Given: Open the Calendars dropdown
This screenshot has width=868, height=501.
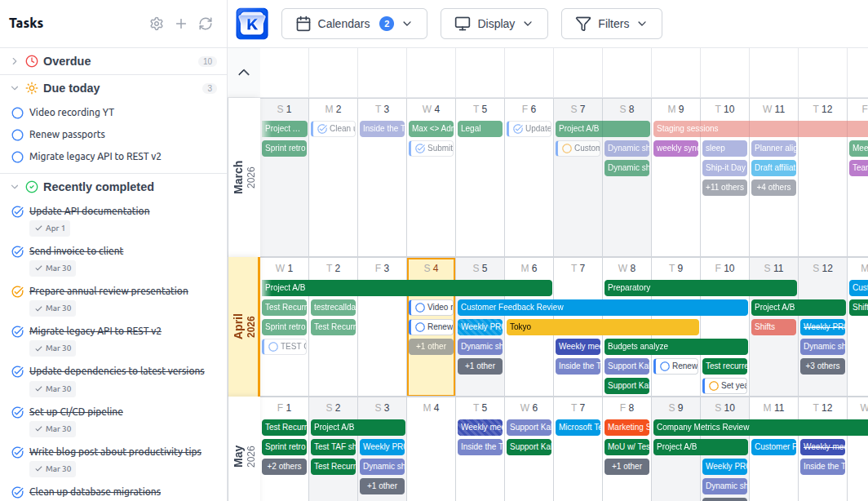Looking at the screenshot, I should (x=354, y=24).
